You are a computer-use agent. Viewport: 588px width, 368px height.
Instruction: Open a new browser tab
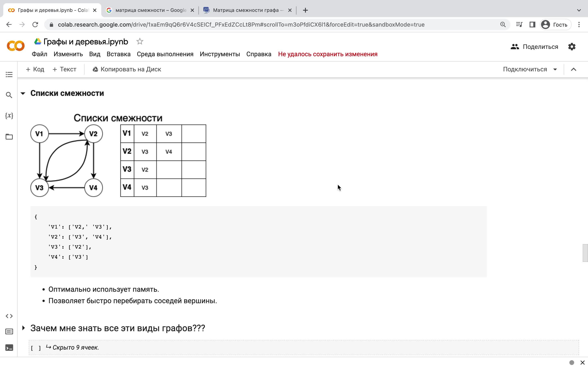tap(305, 10)
